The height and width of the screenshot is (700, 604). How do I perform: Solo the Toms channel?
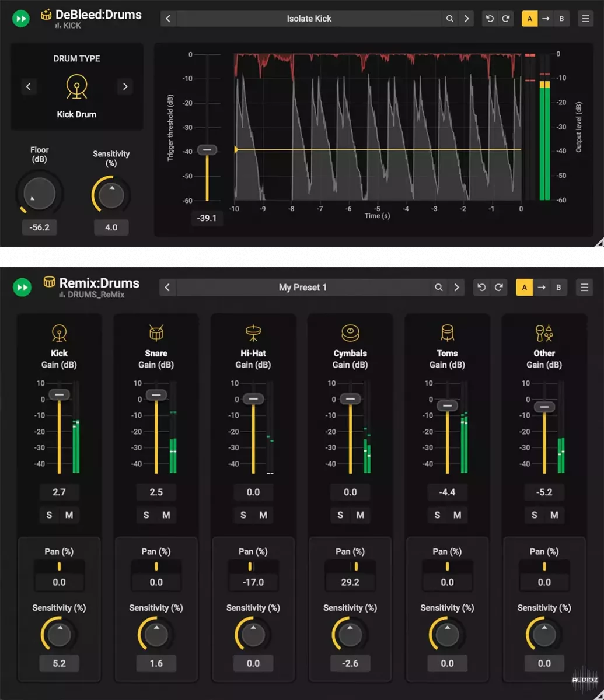437,515
